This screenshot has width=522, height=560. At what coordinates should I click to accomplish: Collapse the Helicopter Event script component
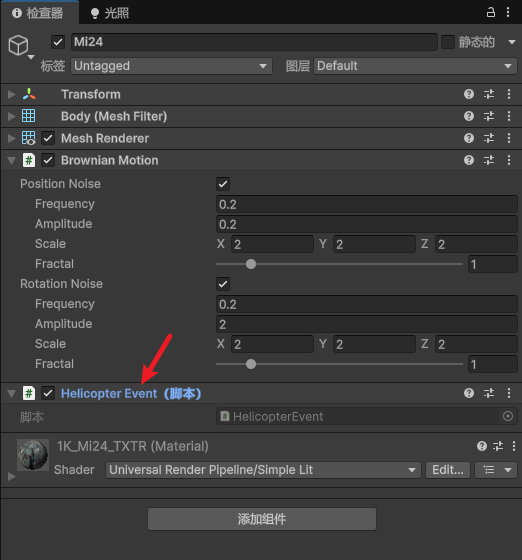(x=11, y=394)
